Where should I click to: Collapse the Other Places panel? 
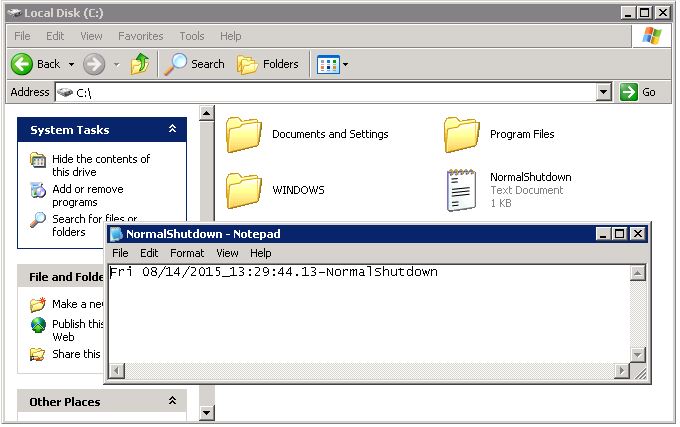[x=172, y=401]
